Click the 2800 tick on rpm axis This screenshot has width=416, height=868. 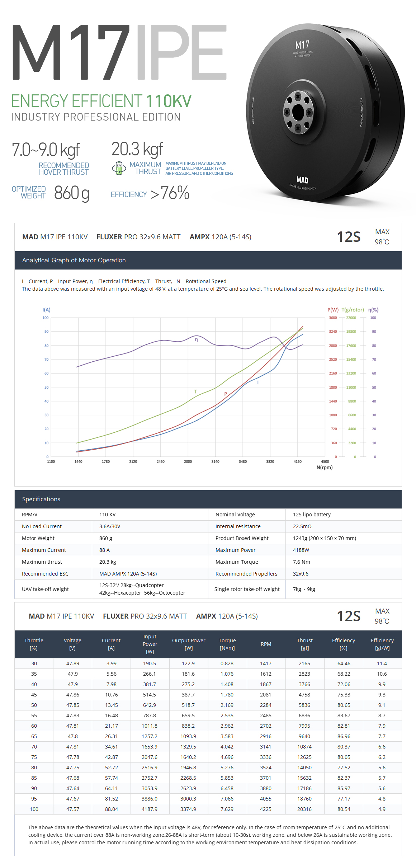pos(188,461)
